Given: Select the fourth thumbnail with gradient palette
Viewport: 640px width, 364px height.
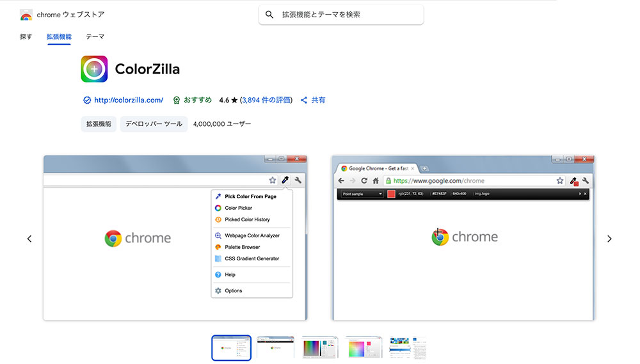Looking at the screenshot, I should pos(364,347).
